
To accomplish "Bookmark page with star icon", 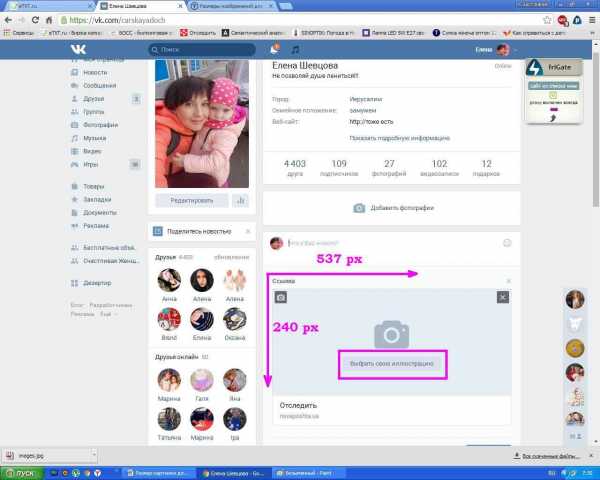I will (547, 20).
